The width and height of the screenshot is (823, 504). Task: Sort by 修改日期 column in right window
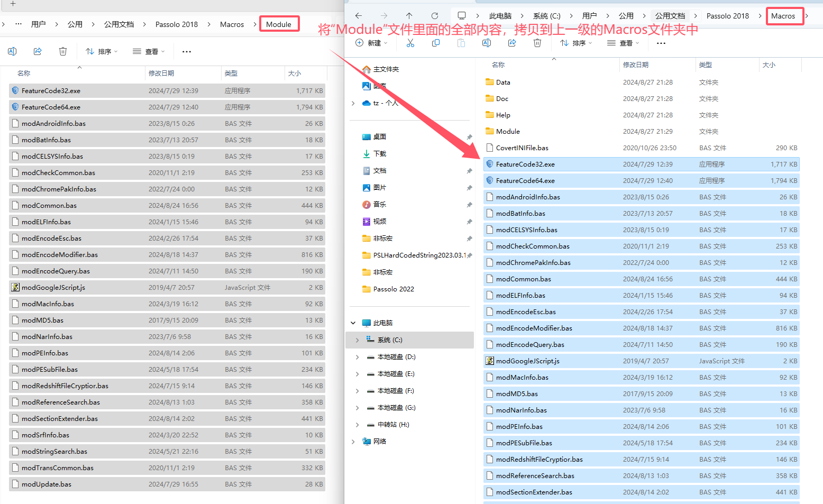coord(636,65)
